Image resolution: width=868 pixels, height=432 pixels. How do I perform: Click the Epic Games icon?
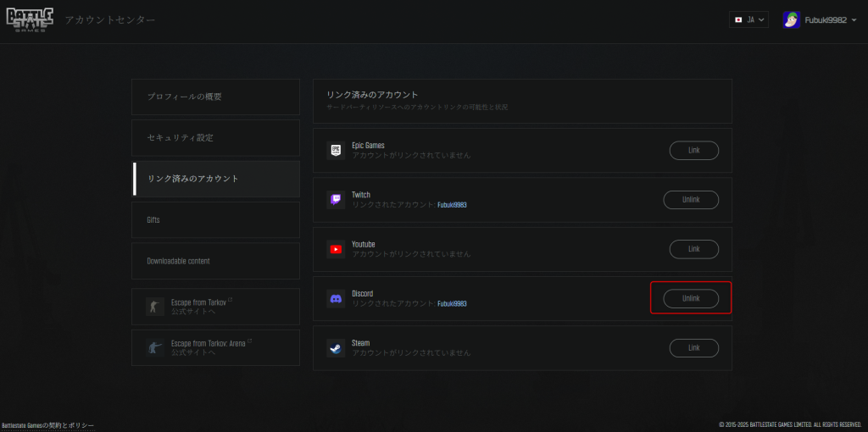point(336,151)
